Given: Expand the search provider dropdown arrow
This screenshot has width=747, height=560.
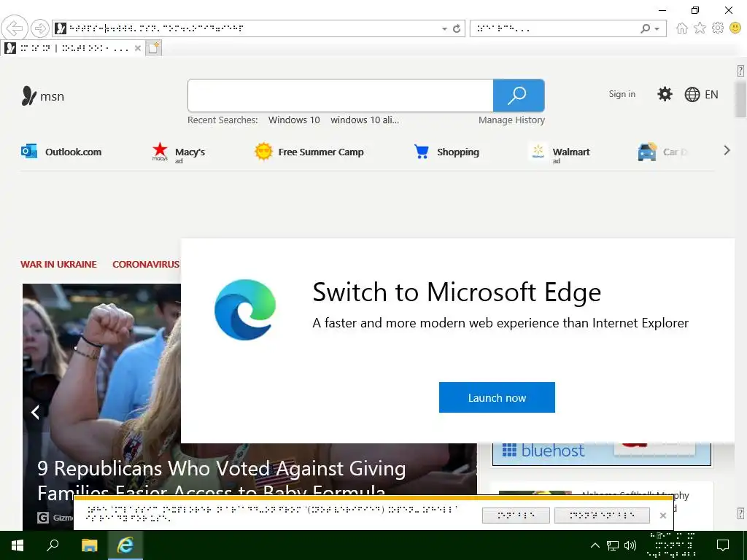Looking at the screenshot, I should 657,29.
